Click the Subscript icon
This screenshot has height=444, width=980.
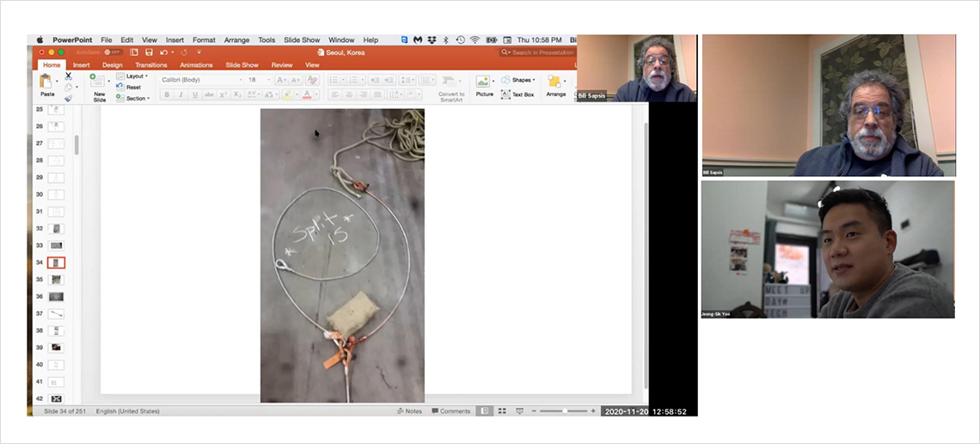(x=237, y=94)
